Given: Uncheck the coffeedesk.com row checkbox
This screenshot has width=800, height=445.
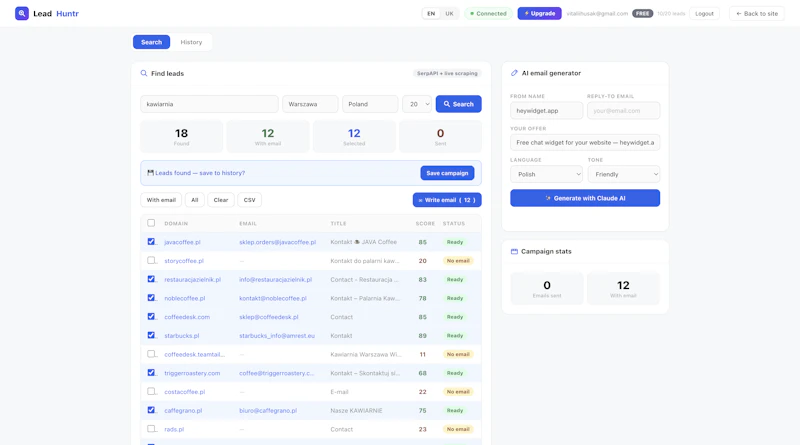Looking at the screenshot, I should click(151, 316).
